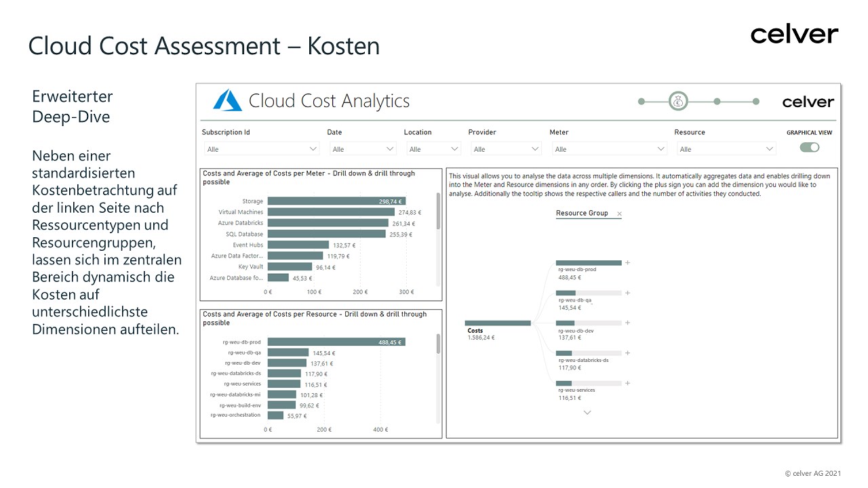Select rg-weu-db-prod bar in resource chart
This screenshot has height=488, width=868.
336,342
